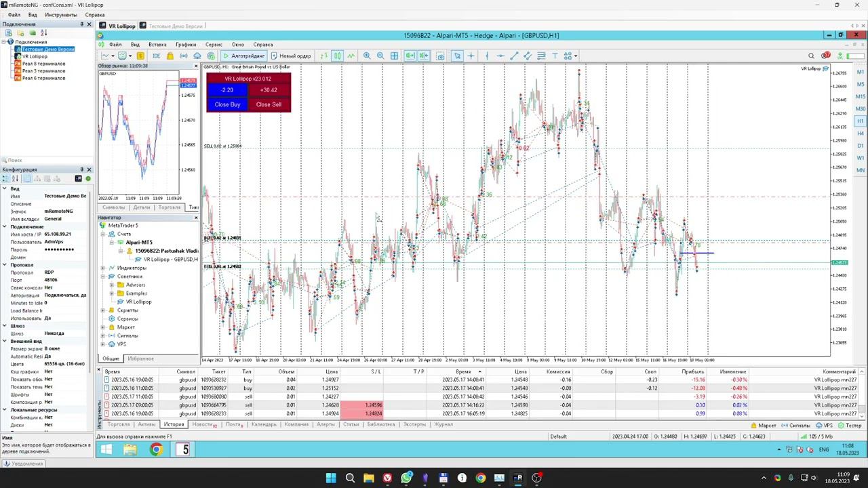Viewport: 868px width, 488px height.
Task: Click the red 1.24596 S/L cell
Action: tap(362, 405)
